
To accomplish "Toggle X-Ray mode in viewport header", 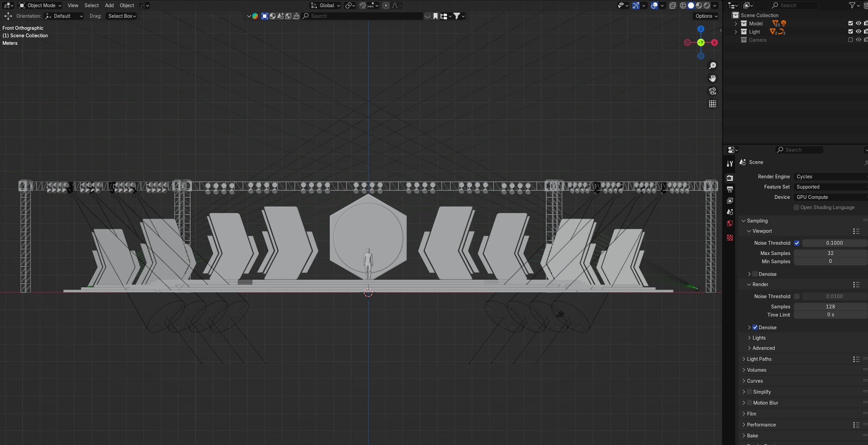I will [672, 5].
